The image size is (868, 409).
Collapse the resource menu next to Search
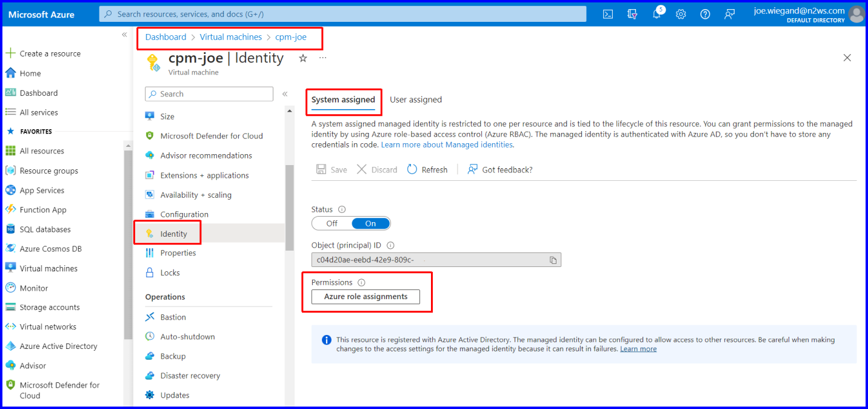click(x=285, y=94)
